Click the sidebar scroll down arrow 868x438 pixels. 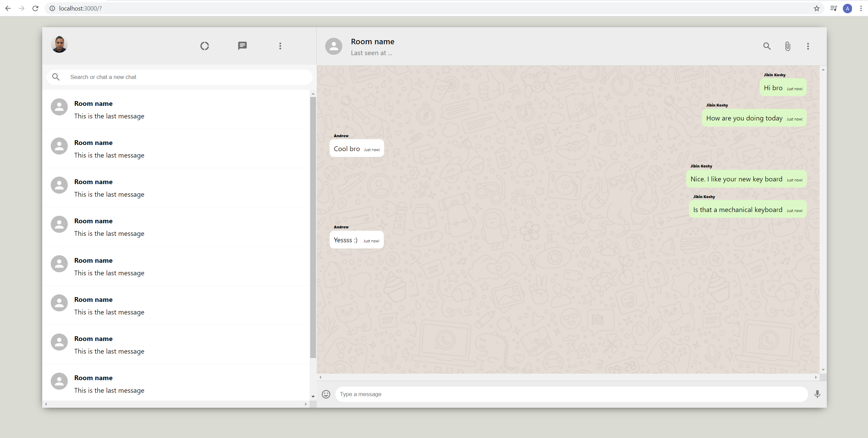pyautogui.click(x=313, y=396)
